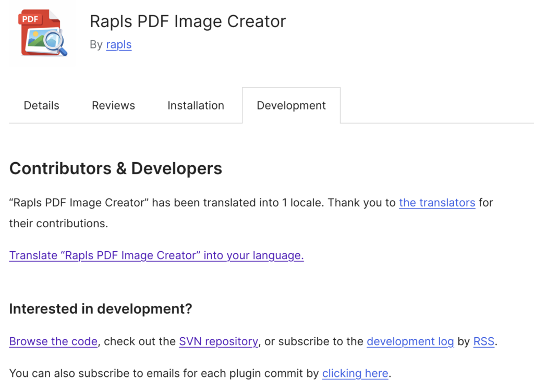
Task: Open the Reviews tab
Action: [113, 105]
